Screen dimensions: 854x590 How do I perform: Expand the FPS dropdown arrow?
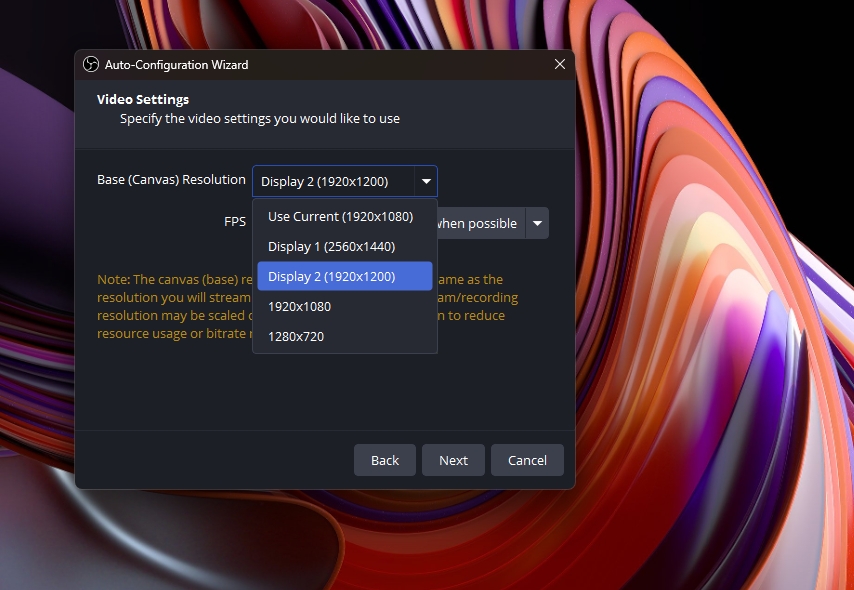(x=538, y=223)
